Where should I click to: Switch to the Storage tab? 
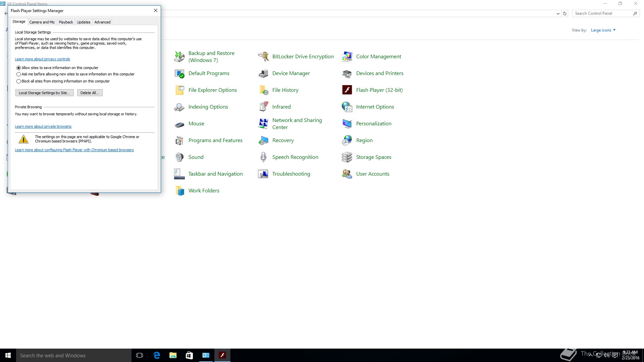point(19,21)
